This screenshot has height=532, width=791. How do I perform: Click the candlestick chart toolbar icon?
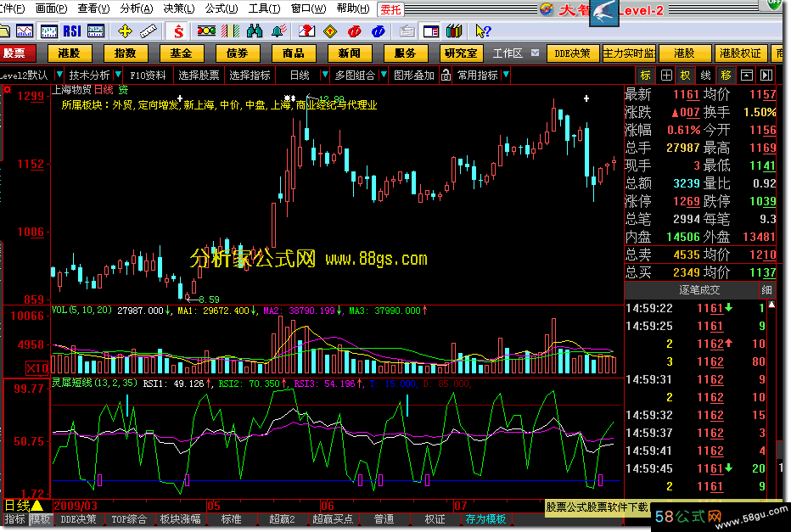[x=48, y=31]
